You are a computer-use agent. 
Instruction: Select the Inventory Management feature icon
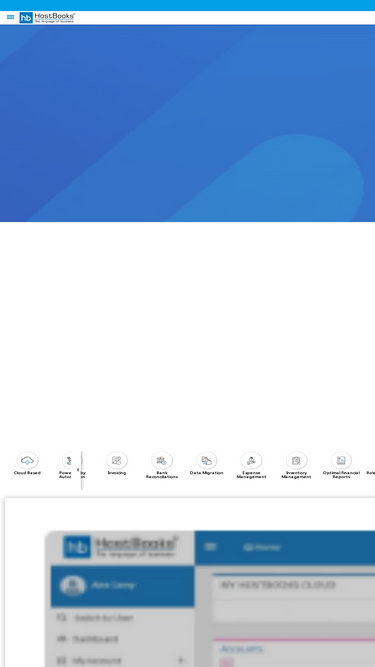pyautogui.click(x=296, y=460)
